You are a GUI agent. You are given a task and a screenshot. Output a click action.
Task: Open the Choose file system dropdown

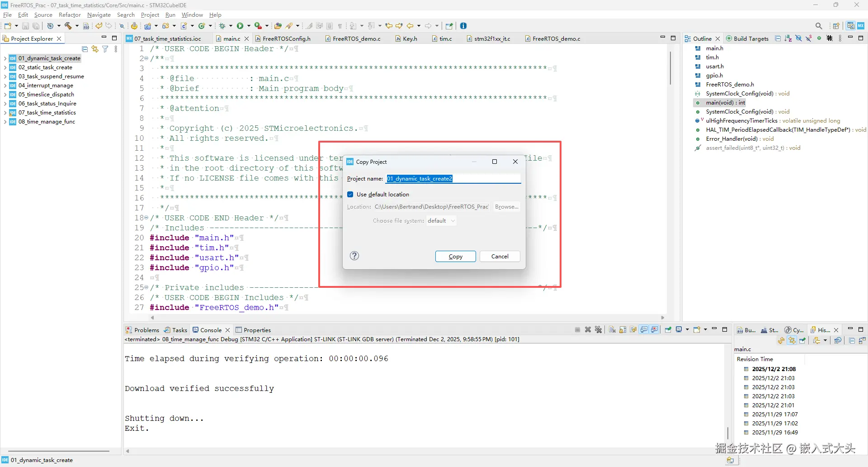point(441,221)
